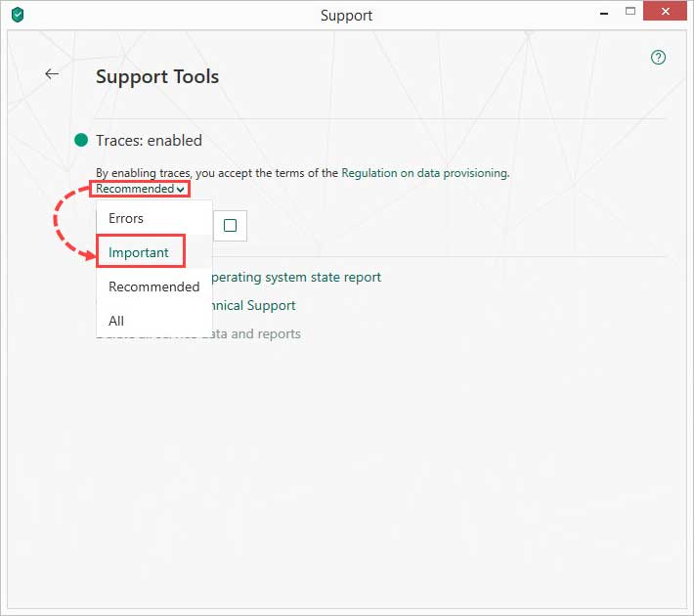Viewport: 694px width, 616px height.
Task: Follow the Technical Support link
Action: point(254,306)
